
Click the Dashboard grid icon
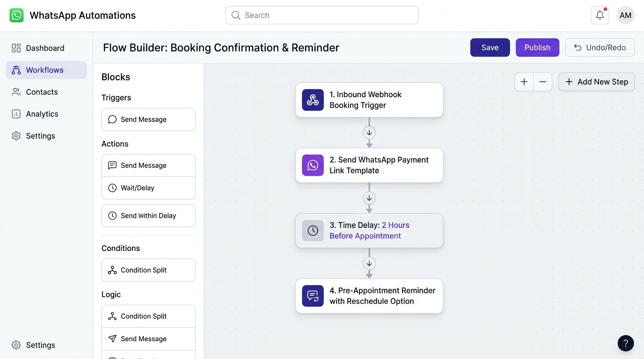pyautogui.click(x=16, y=48)
